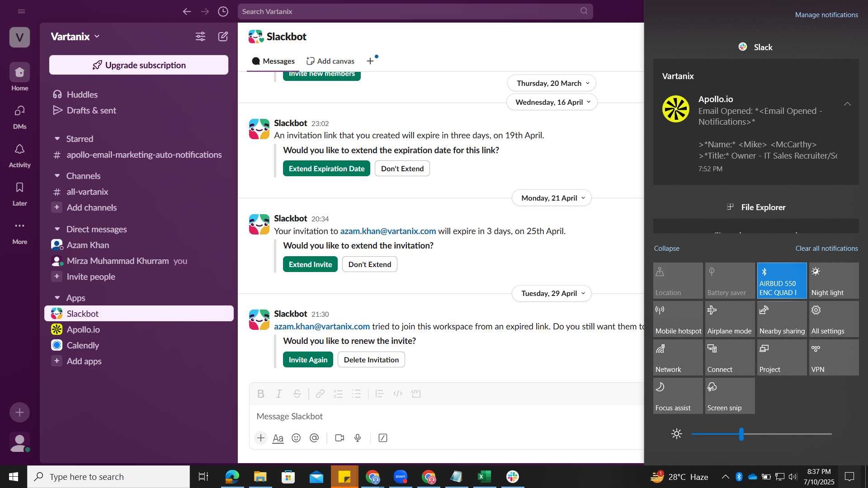Open Excel from the taskbar
This screenshot has width=868, height=488.
(484, 477)
